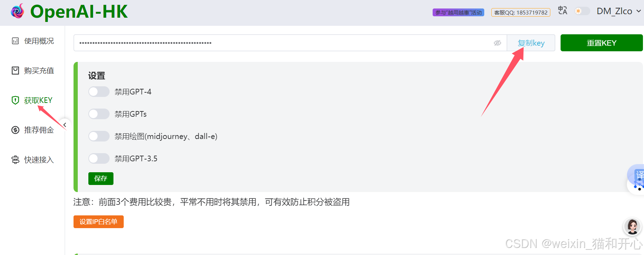Screen dimensions: 644x255
Task: Click the 设置 section heading
Action: [x=96, y=76]
